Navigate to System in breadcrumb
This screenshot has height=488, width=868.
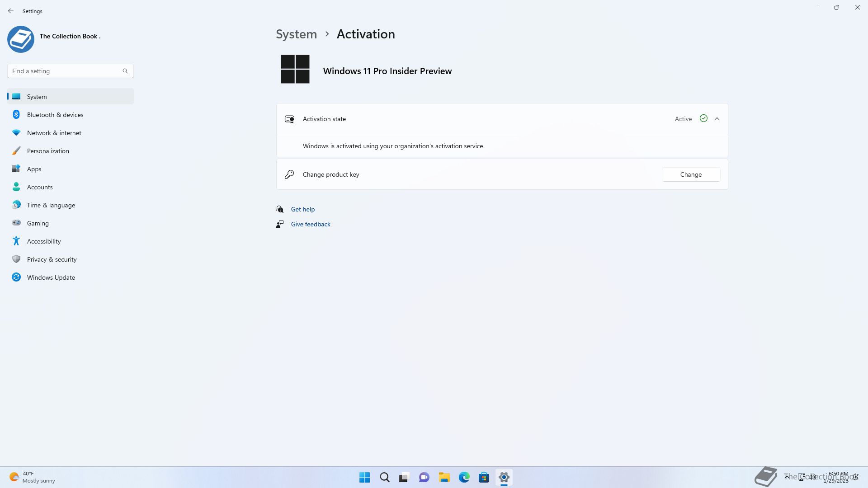pyautogui.click(x=296, y=34)
